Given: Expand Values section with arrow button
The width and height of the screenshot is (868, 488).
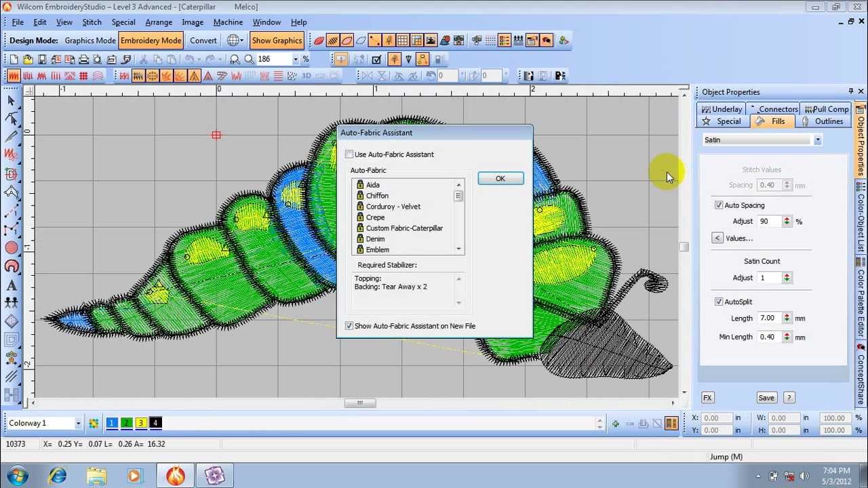Looking at the screenshot, I should pyautogui.click(x=717, y=238).
